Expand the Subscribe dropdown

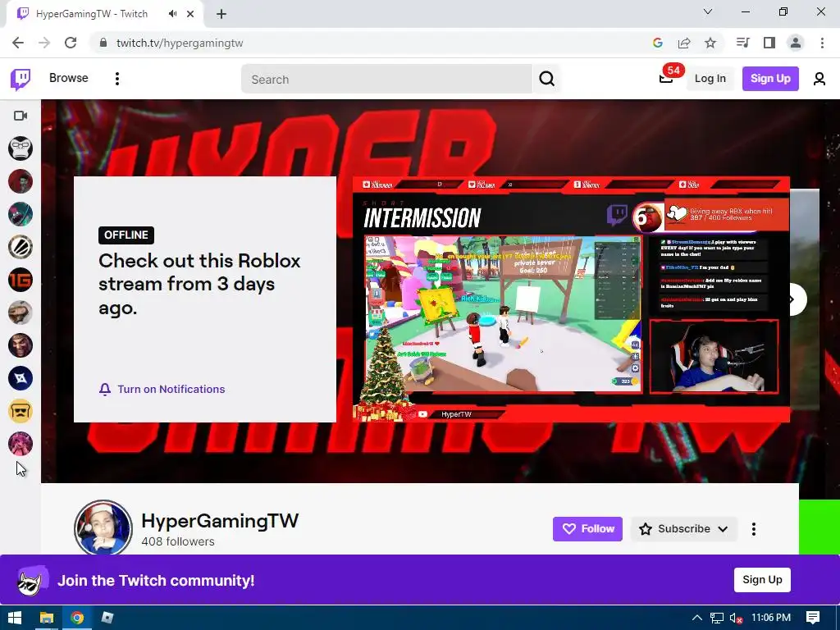[684, 529]
